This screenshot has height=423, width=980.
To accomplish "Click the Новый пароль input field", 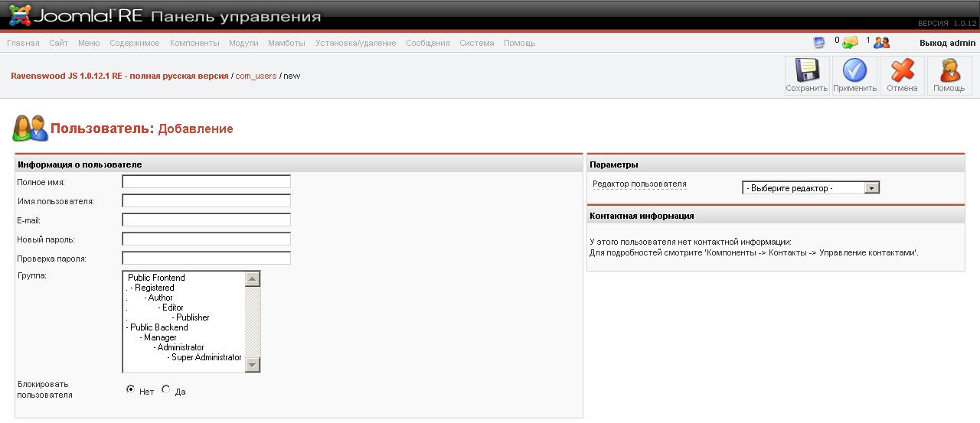I will pyautogui.click(x=207, y=239).
